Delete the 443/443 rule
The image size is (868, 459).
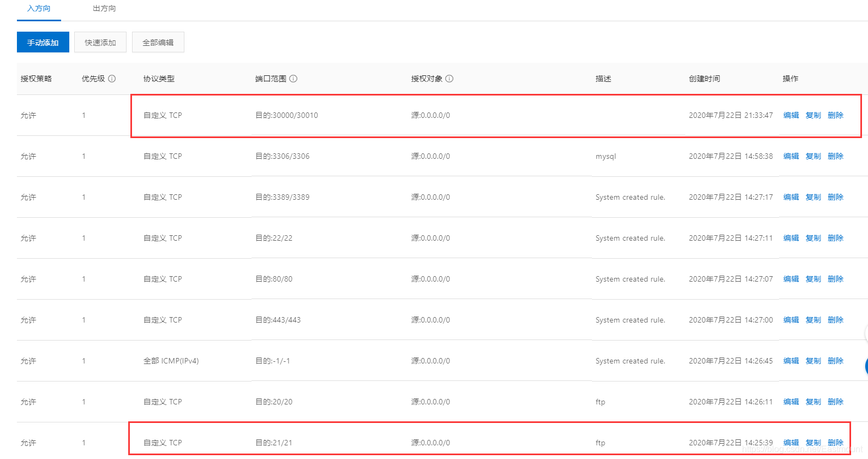pos(836,320)
